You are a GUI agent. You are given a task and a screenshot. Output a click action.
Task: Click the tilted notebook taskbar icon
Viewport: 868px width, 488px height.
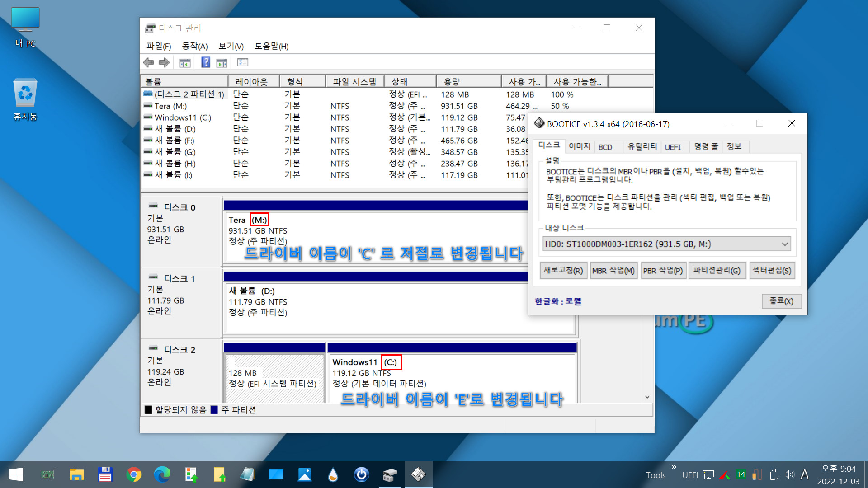pos(247,474)
